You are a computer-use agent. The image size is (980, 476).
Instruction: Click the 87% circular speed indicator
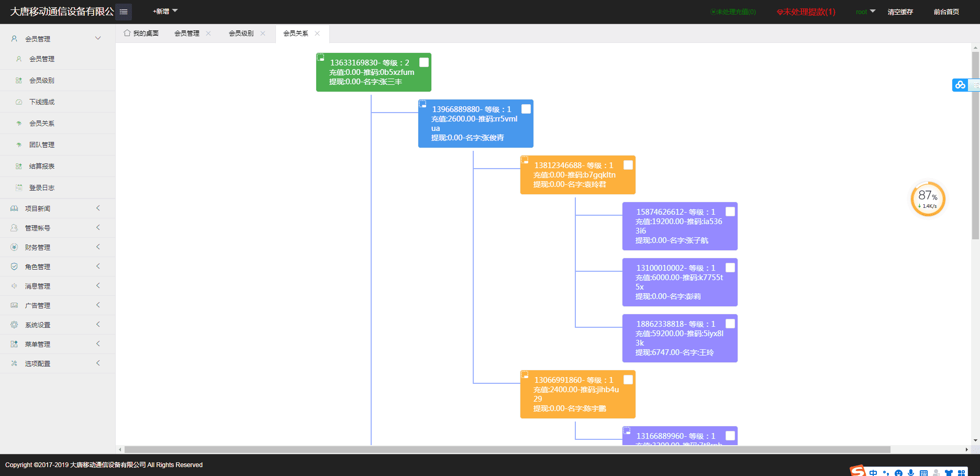click(x=928, y=199)
